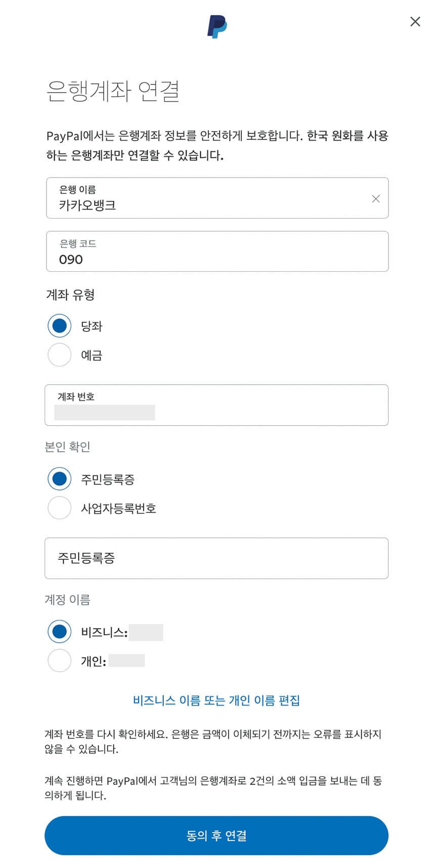Clear the 카카오뱅크 bank name with the X icon
This screenshot has height=868, width=435.
(x=376, y=199)
